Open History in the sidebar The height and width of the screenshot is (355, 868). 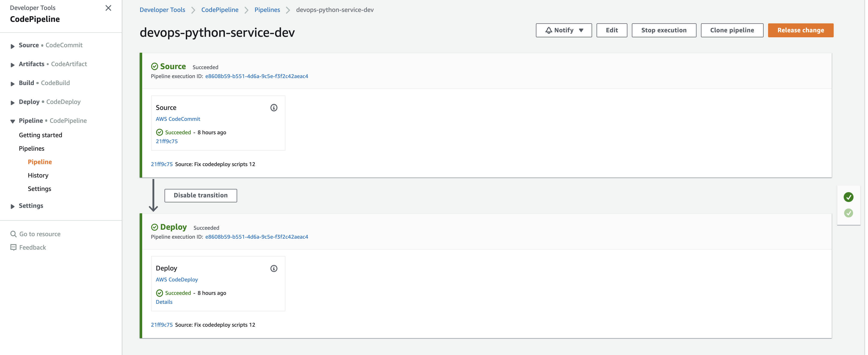point(38,175)
